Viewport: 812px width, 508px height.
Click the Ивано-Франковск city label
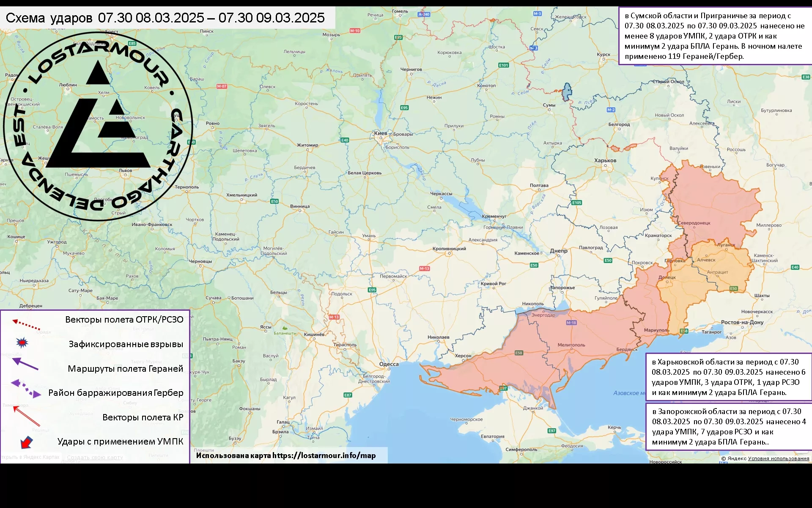tap(152, 224)
